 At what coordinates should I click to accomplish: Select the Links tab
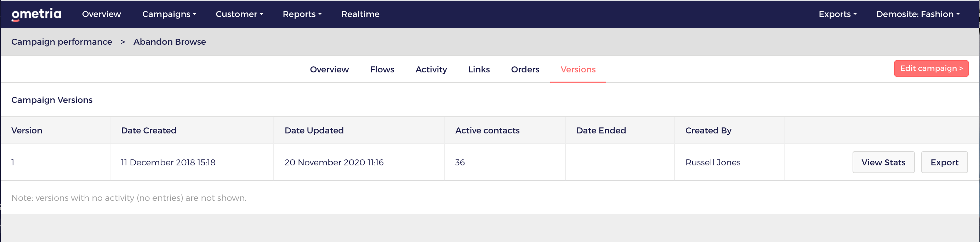tap(479, 69)
